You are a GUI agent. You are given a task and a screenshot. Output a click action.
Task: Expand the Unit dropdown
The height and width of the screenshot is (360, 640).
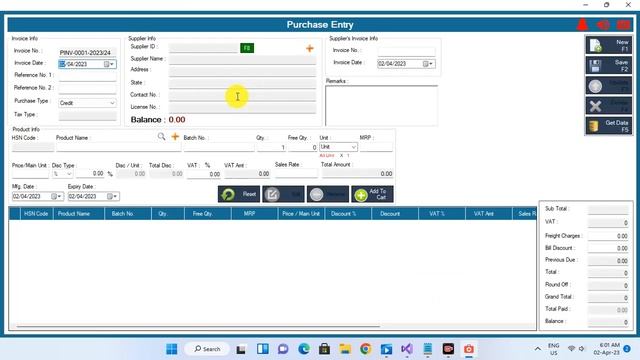[x=353, y=147]
